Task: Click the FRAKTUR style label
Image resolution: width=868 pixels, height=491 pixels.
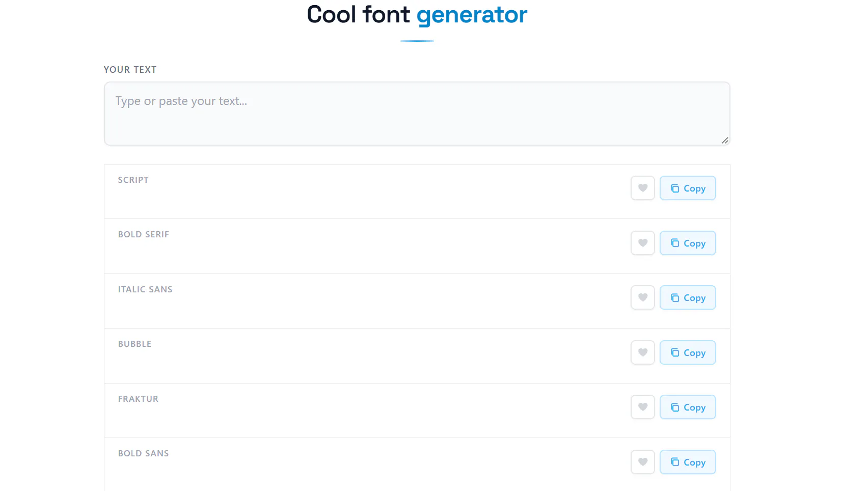Action: [x=138, y=399]
